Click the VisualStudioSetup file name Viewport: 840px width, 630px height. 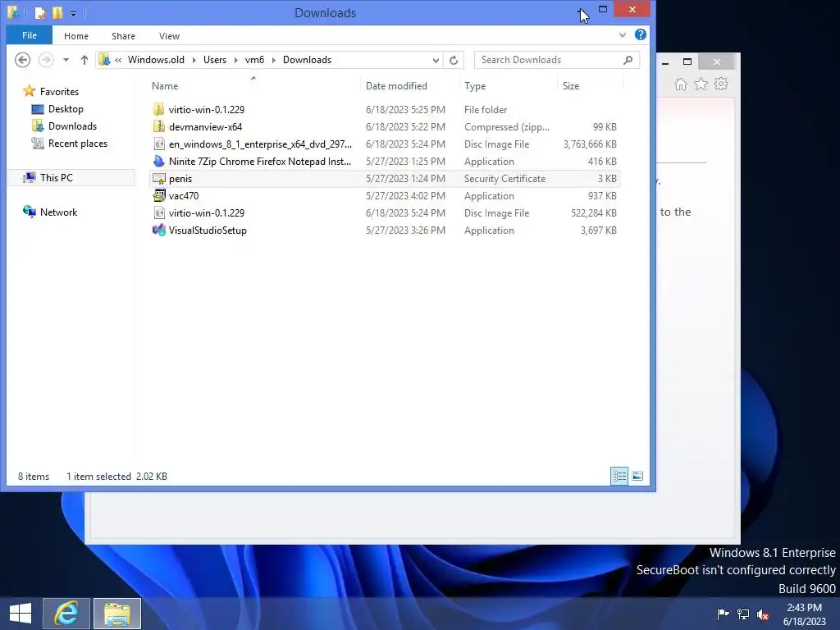[x=208, y=231]
